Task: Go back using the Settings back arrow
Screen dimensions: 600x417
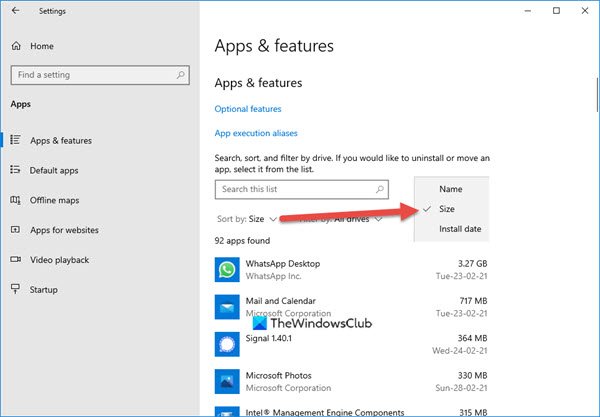Action: pyautogui.click(x=15, y=11)
